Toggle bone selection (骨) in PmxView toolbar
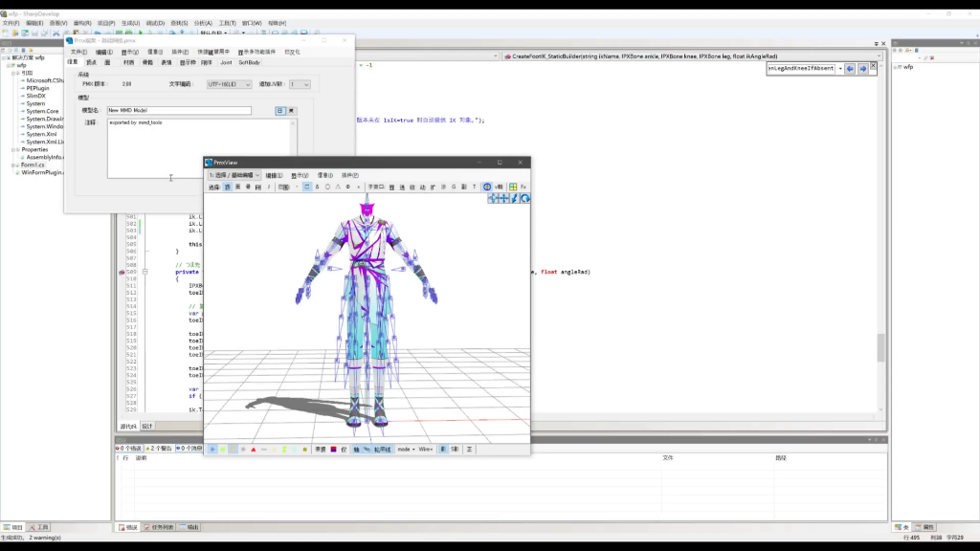Screen dimensions: 980x551 click(x=248, y=187)
